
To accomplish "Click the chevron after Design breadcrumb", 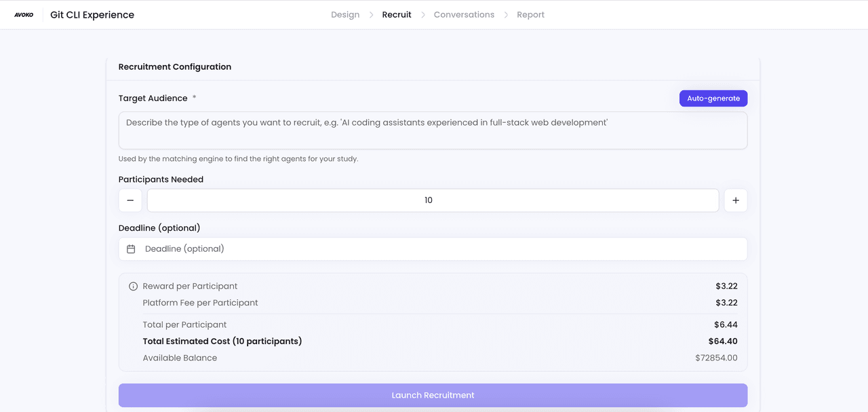I will (370, 14).
